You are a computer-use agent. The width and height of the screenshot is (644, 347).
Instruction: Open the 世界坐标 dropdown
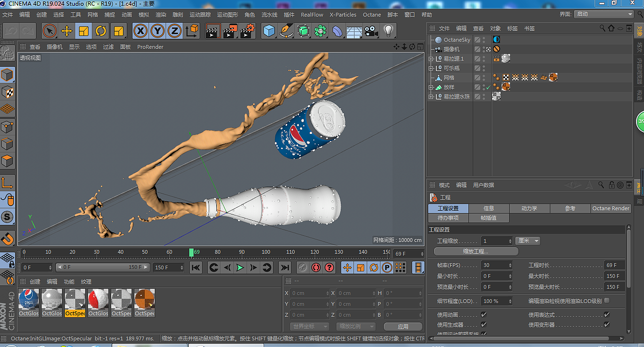(309, 326)
